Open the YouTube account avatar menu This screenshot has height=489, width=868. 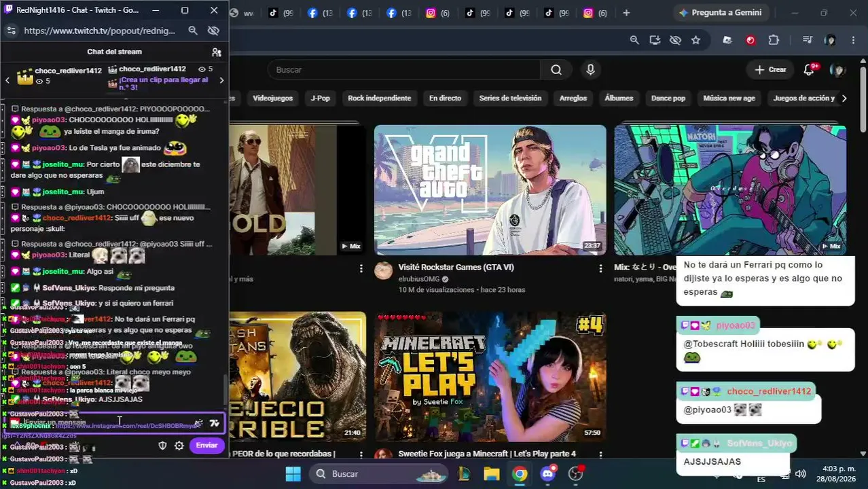click(838, 69)
